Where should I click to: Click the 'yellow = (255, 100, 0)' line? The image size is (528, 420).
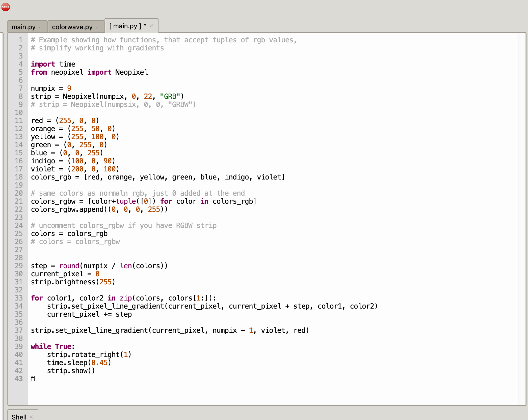click(75, 137)
